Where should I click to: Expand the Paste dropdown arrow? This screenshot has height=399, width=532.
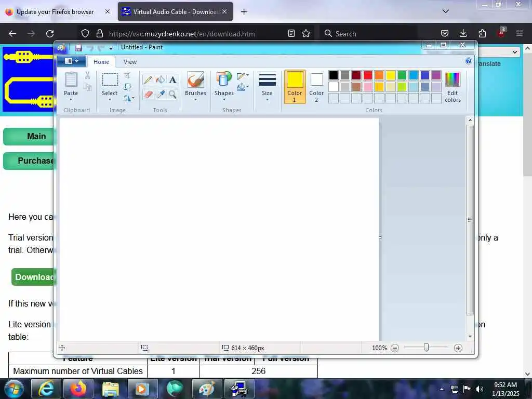[x=71, y=99]
